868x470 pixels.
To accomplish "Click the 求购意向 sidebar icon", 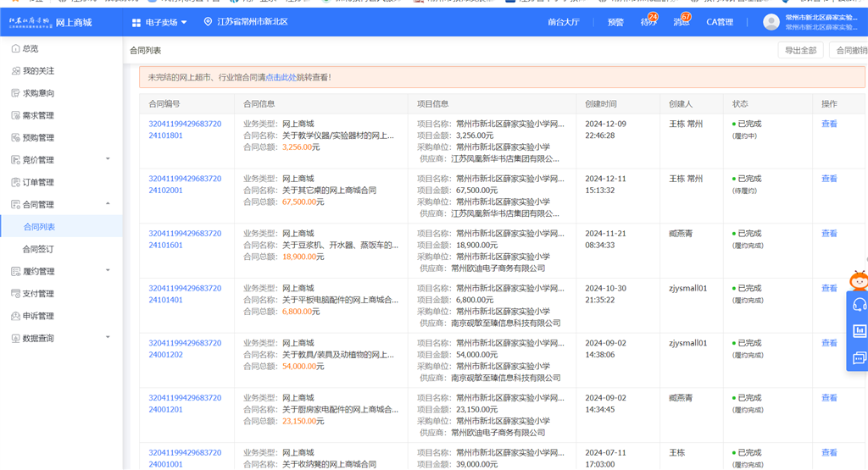I will [15, 93].
